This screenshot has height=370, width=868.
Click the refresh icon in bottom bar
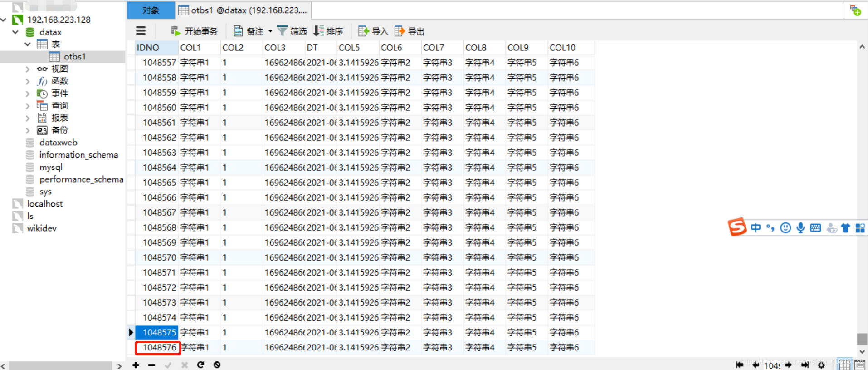tap(200, 365)
